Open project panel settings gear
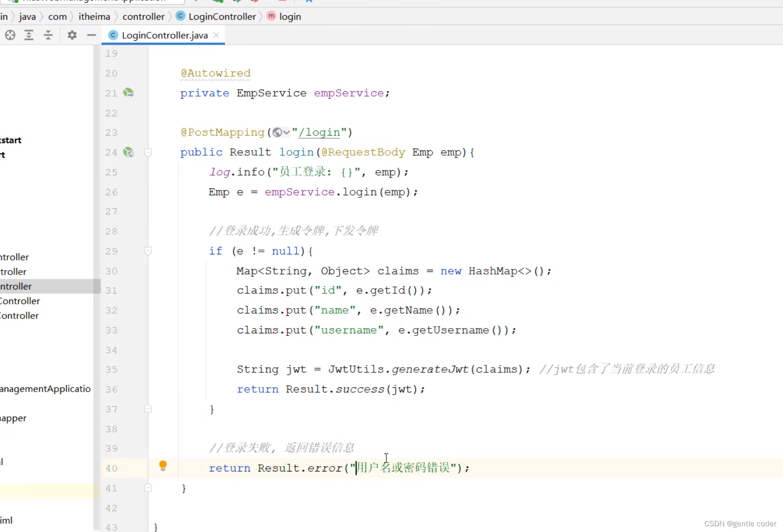 click(x=72, y=35)
